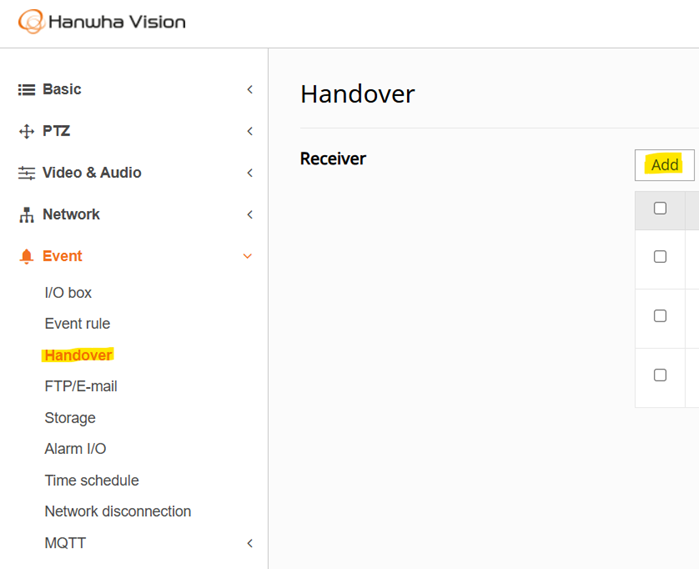Click the PTZ move-arrows icon
Screen dimensions: 699x569
[26, 131]
